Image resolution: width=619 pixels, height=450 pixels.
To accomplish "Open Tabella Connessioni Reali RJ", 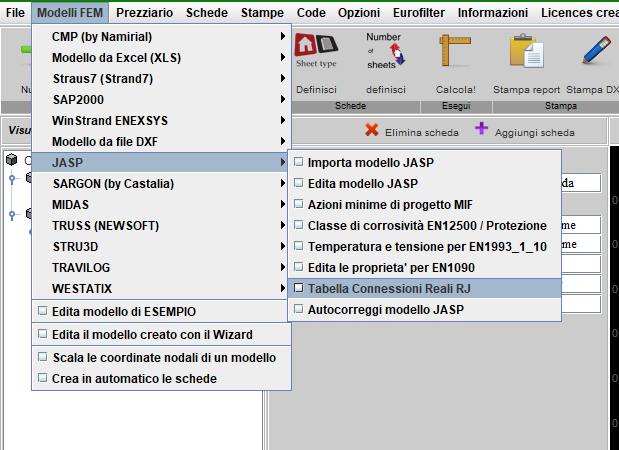I will (424, 288).
